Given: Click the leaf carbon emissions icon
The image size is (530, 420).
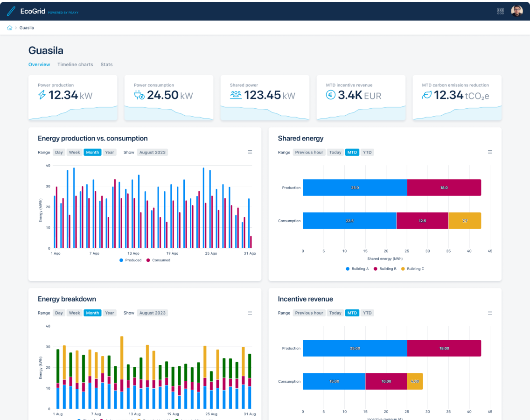Looking at the screenshot, I should [x=426, y=95].
